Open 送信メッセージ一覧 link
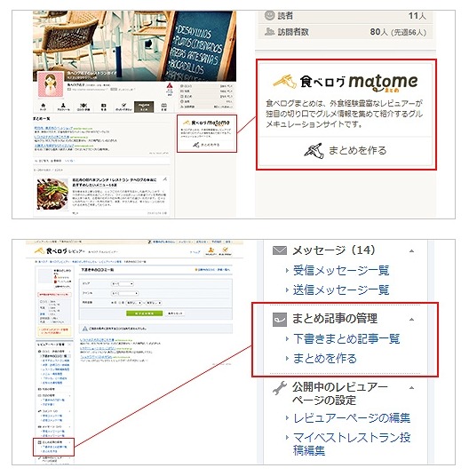The width and height of the screenshot is (469, 476). (x=341, y=290)
